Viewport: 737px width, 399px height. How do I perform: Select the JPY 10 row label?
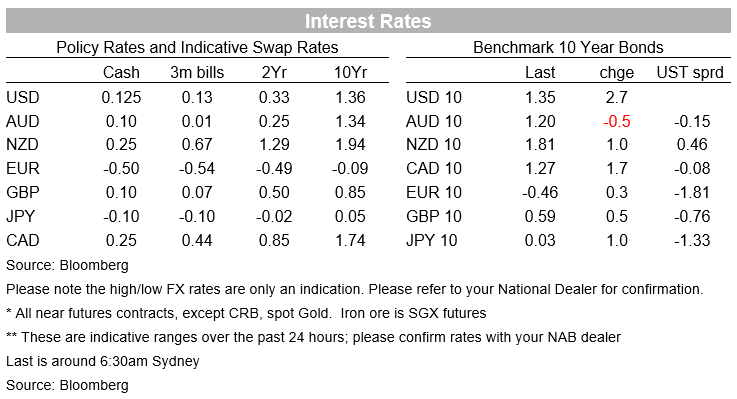click(x=431, y=240)
